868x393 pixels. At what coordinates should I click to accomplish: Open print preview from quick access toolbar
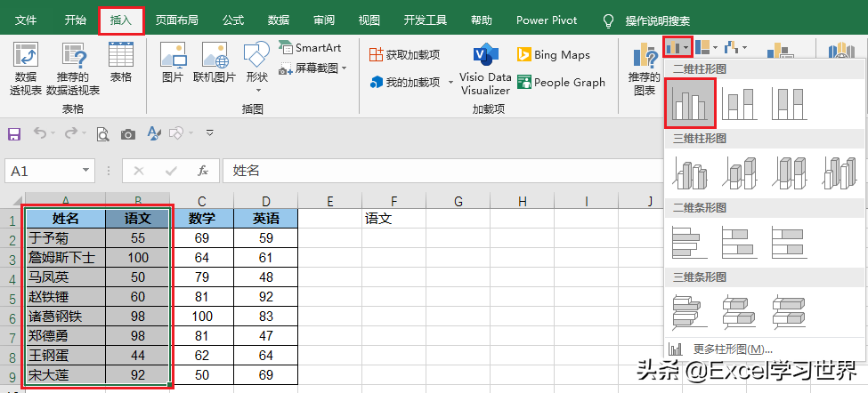102,133
